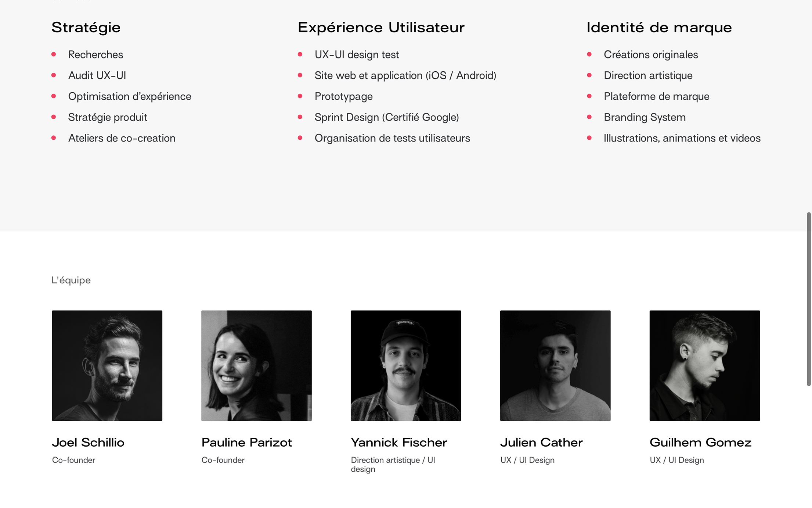The image size is (812, 508).
Task: Click the Guilhem Gomez name text
Action: pos(700,442)
